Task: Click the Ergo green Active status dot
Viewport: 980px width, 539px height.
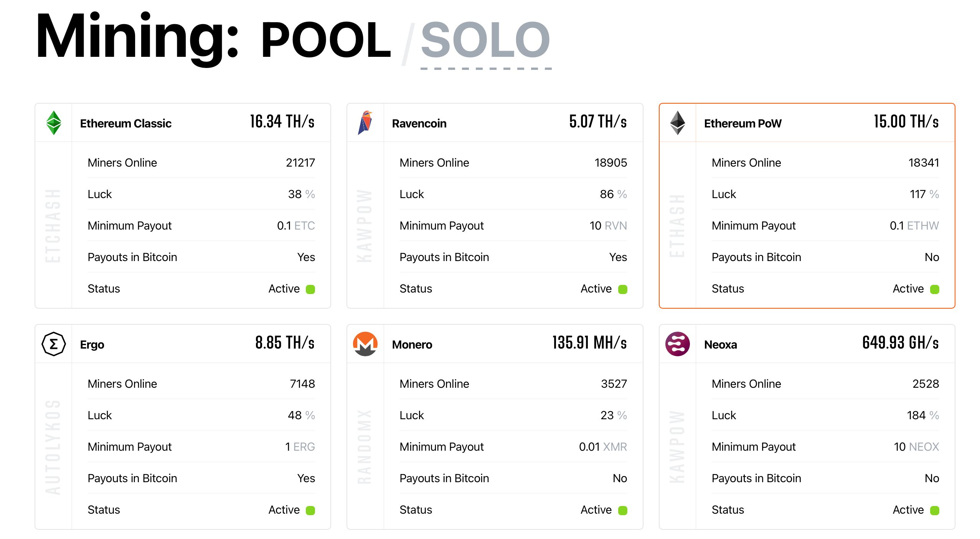Action: pos(310,510)
